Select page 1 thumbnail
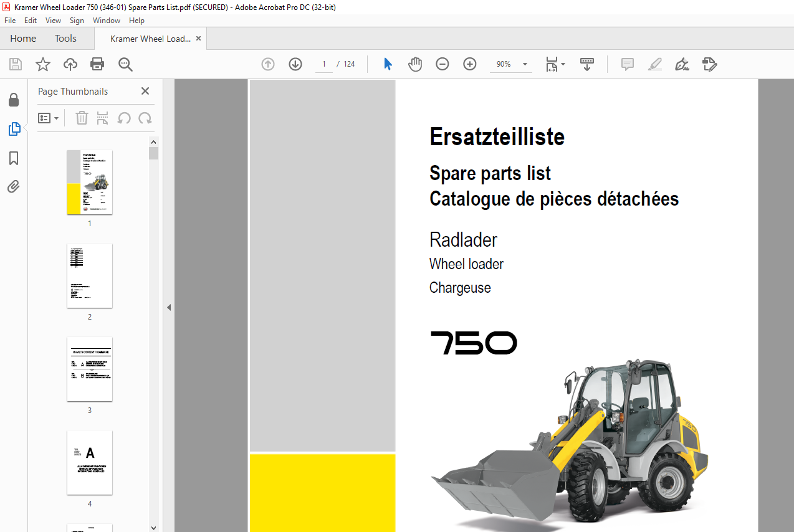Viewport: 794px width, 532px height. click(x=90, y=182)
